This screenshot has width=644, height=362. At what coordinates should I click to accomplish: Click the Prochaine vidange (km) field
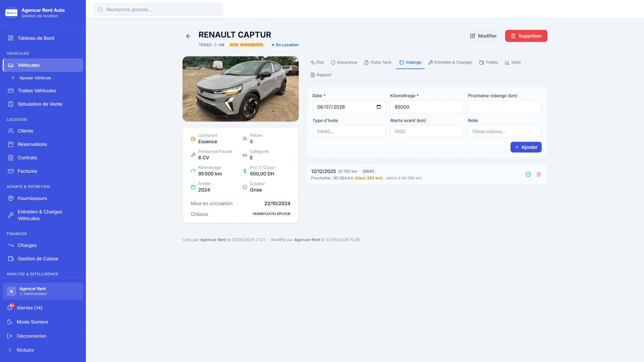(x=504, y=107)
